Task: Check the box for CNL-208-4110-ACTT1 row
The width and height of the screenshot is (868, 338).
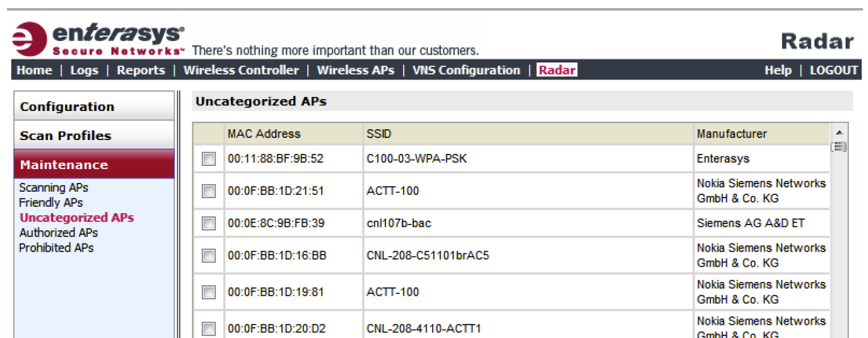Action: tap(208, 329)
